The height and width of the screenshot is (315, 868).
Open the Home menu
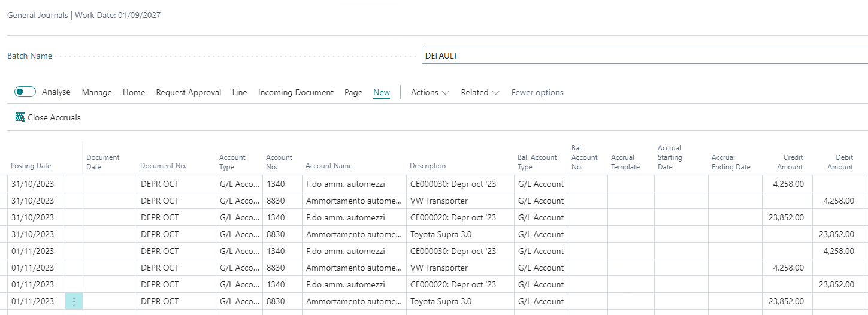coord(134,92)
